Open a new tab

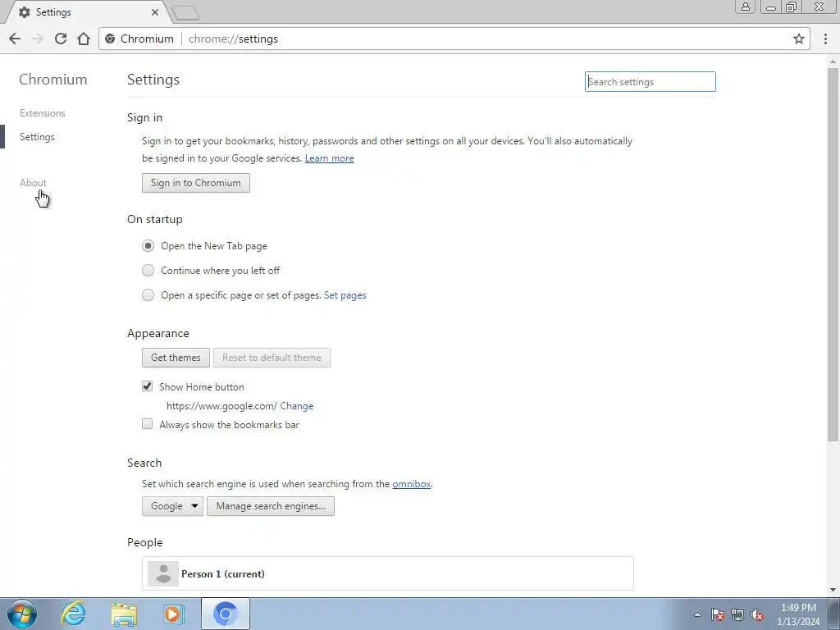point(186,12)
